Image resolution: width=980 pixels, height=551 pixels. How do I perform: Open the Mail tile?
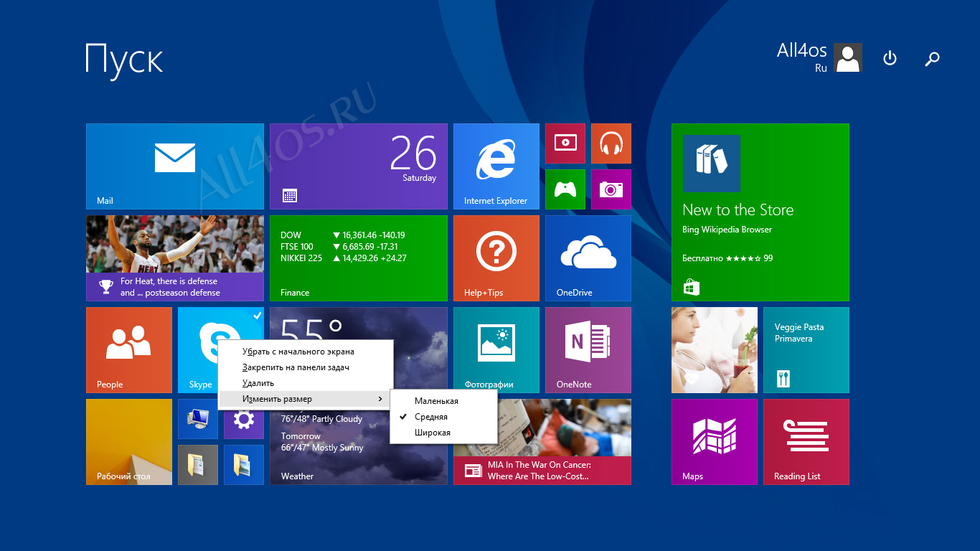[175, 166]
